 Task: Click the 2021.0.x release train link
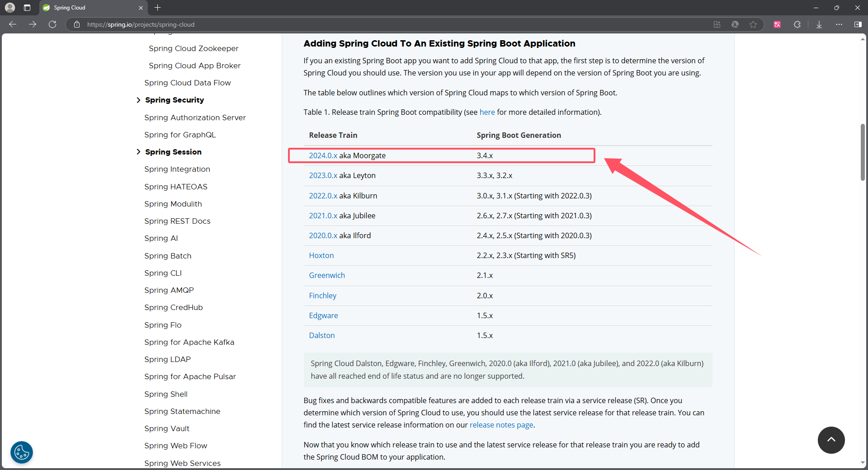pyautogui.click(x=323, y=216)
